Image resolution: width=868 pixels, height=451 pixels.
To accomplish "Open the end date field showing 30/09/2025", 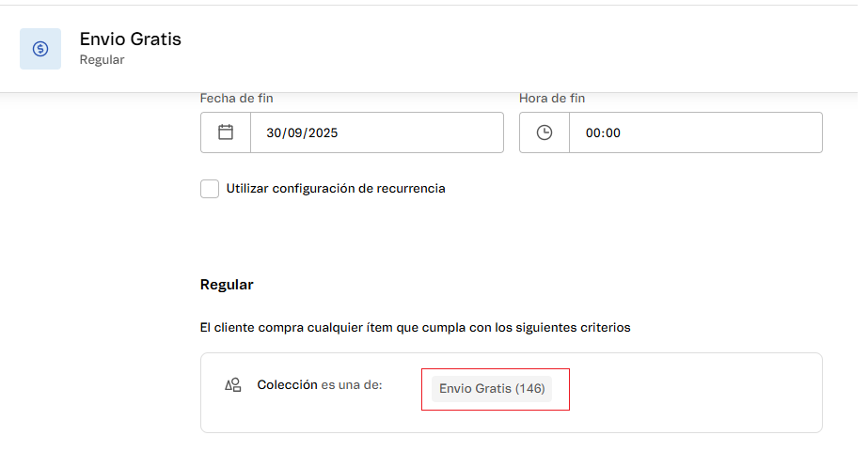I will click(x=376, y=132).
